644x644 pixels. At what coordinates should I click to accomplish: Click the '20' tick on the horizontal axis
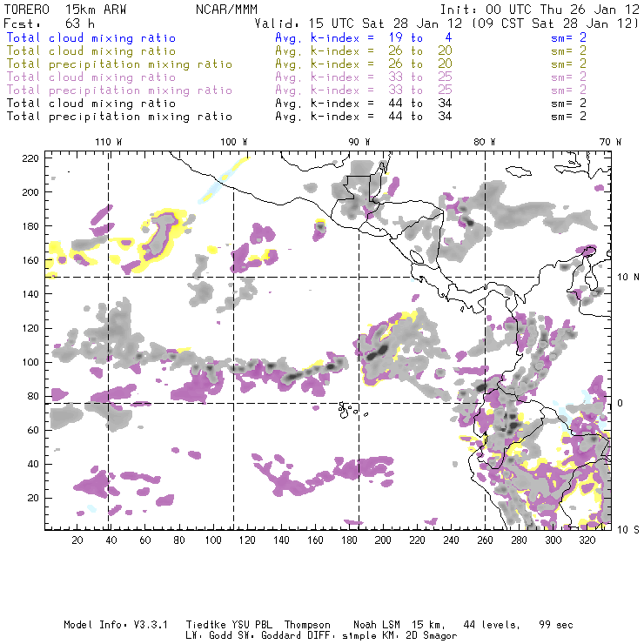[77, 540]
